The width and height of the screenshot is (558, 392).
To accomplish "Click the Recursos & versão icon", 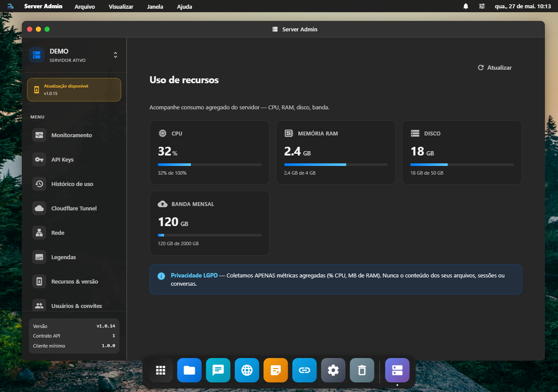I will [x=39, y=281].
